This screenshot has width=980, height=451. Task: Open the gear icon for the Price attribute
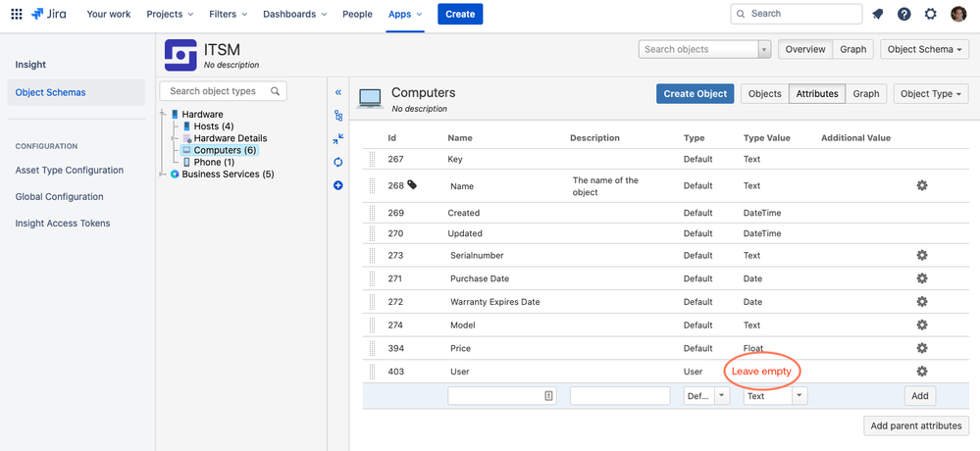click(x=921, y=348)
